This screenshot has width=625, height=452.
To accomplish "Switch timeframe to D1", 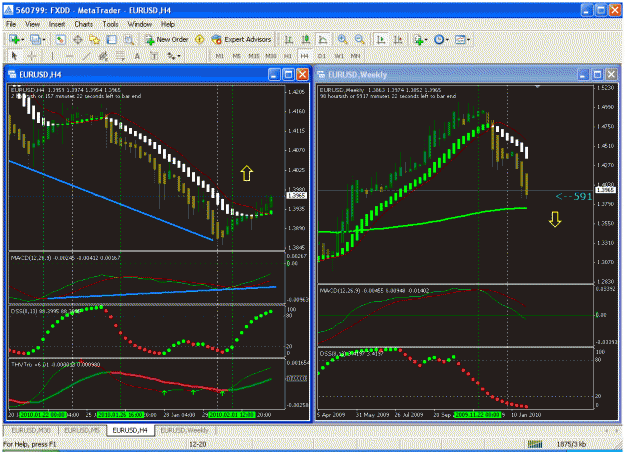I will 322,56.
